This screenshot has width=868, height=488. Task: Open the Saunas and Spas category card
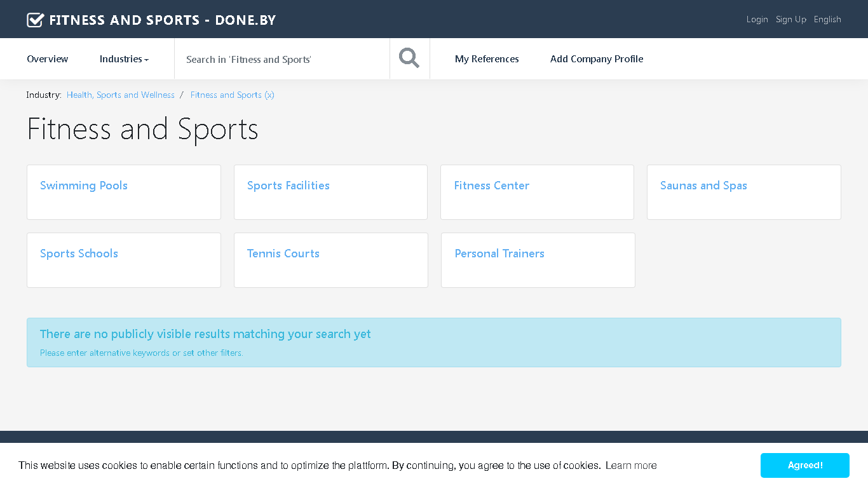pos(744,192)
